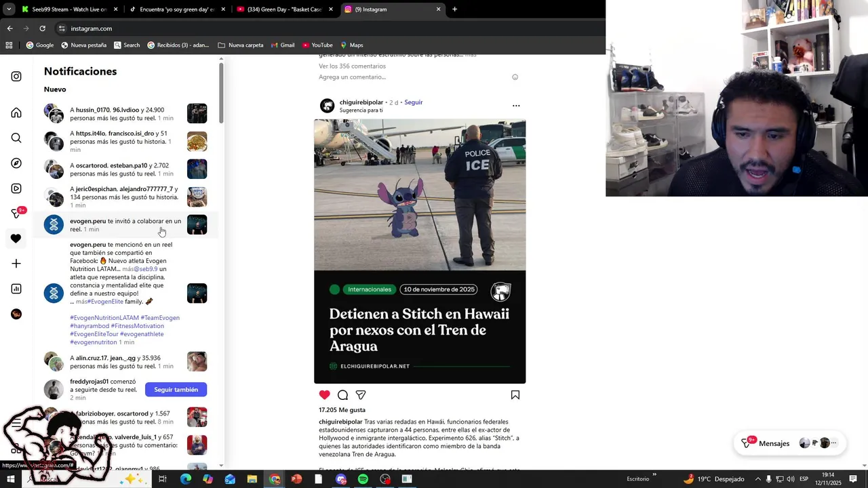This screenshot has width=868, height=488.
Task: Toggle volume icon in system tray
Action: [x=791, y=479]
